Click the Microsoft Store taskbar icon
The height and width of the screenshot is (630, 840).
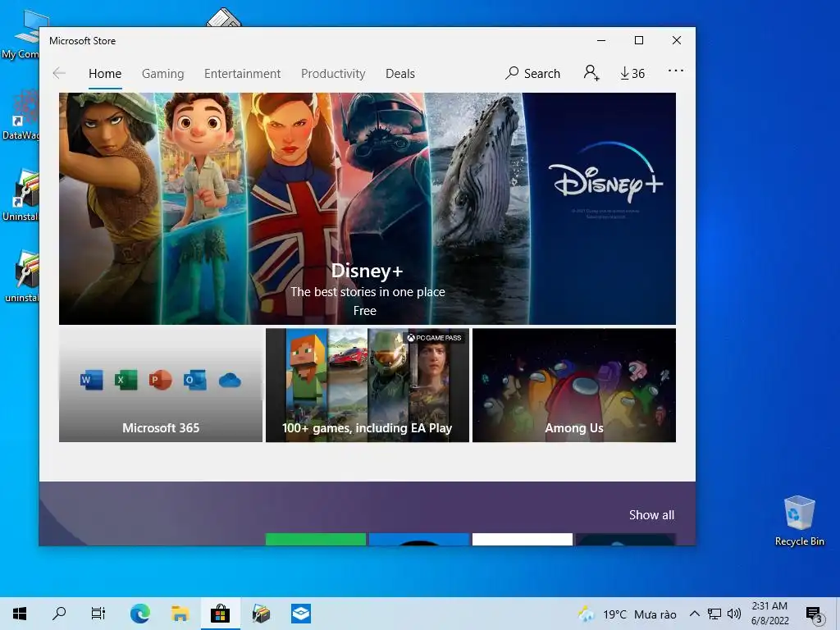[220, 614]
